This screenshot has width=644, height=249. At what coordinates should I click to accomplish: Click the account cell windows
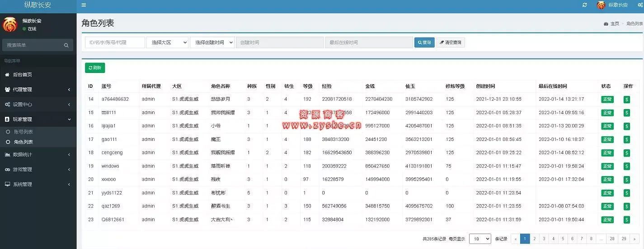[110, 166]
